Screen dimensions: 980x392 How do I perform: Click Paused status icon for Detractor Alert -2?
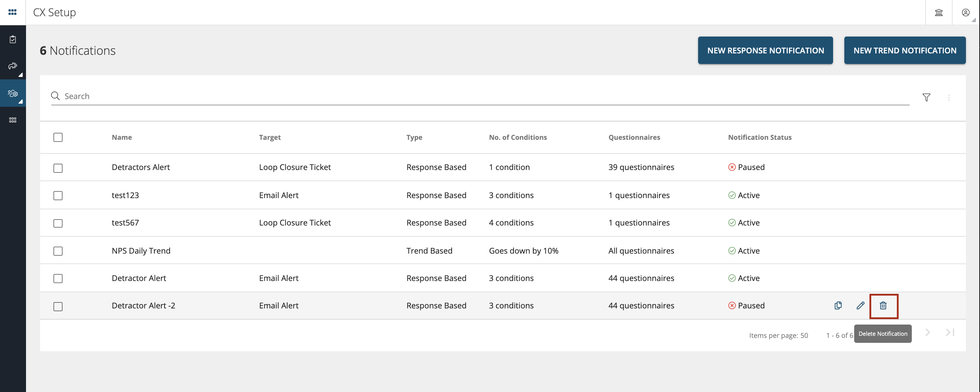(x=731, y=305)
